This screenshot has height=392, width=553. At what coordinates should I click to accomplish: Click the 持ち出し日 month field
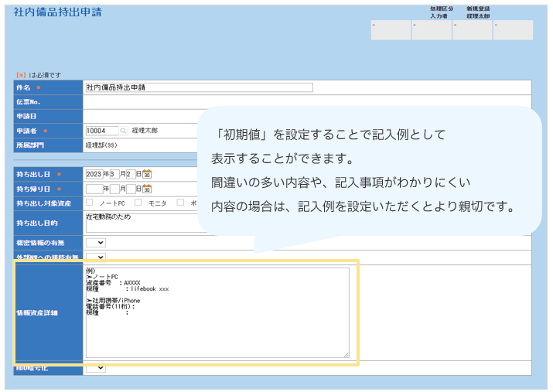click(x=113, y=174)
